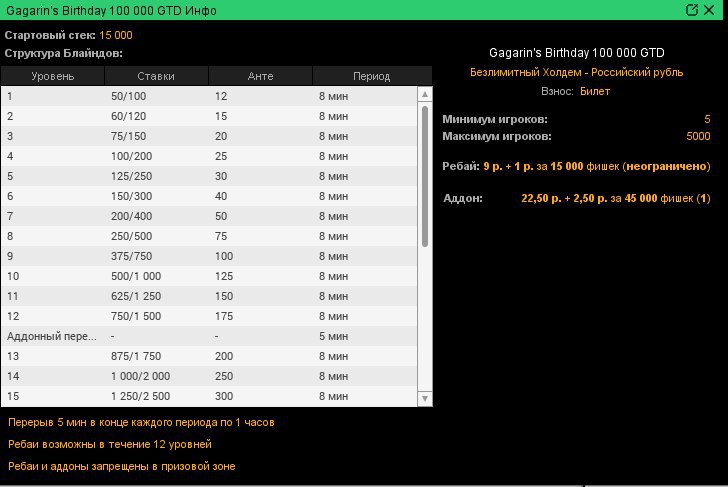Select the 60/120 blinds cell
The image size is (728, 487).
click(x=129, y=116)
